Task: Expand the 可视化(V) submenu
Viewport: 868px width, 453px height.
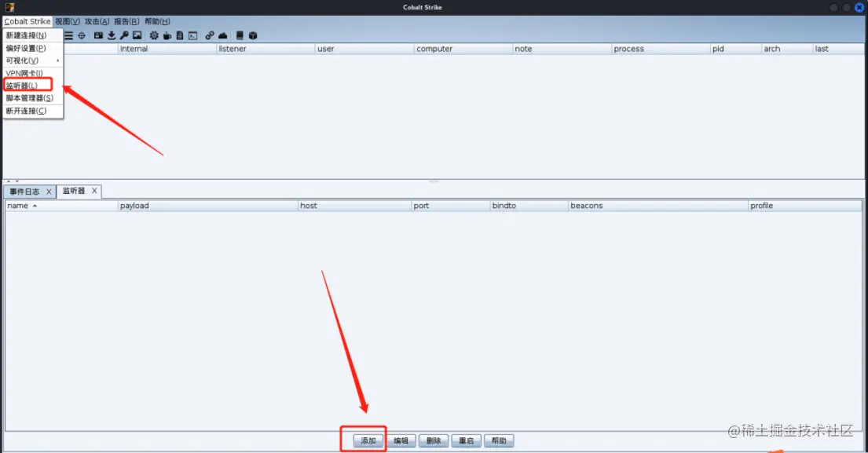Action: (x=33, y=60)
